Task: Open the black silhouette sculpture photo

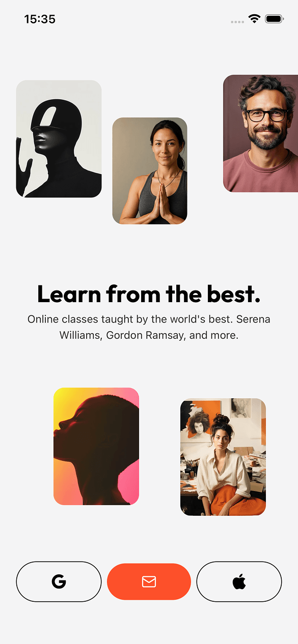Action: coord(59,139)
